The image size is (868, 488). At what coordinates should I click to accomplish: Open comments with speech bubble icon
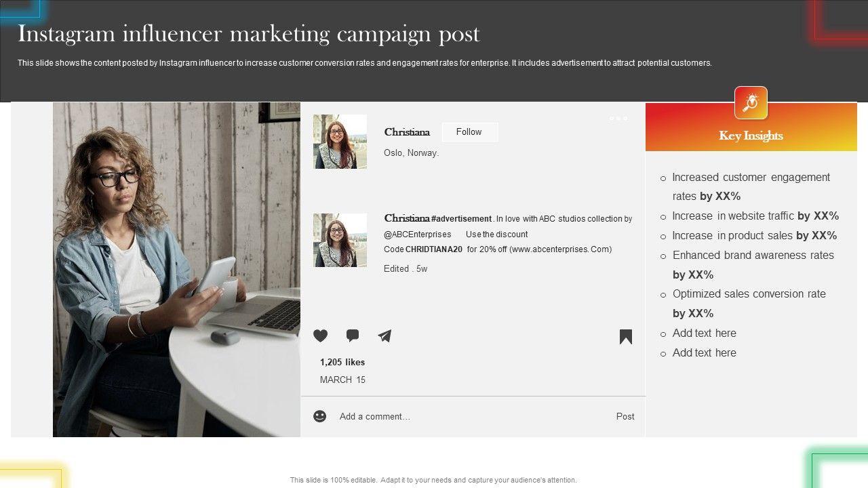353,335
